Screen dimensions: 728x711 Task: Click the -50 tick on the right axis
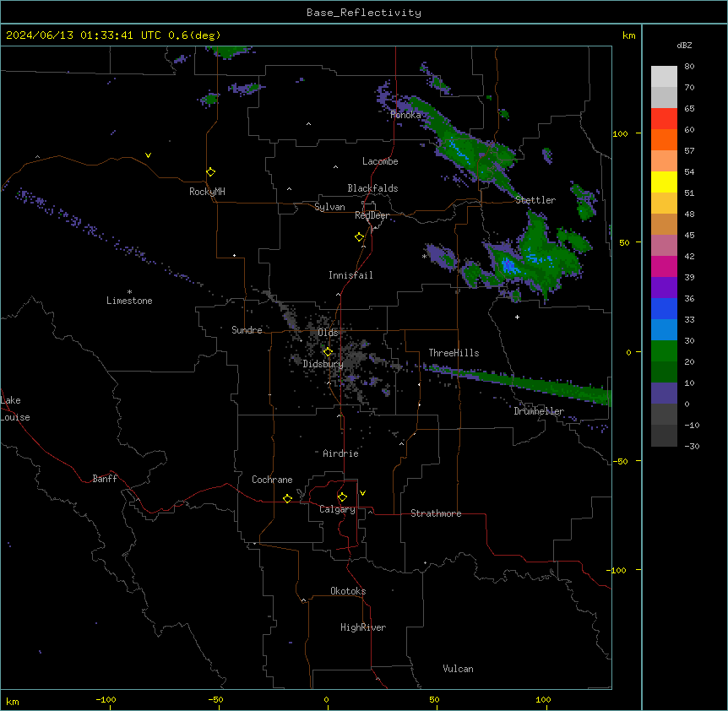620,461
